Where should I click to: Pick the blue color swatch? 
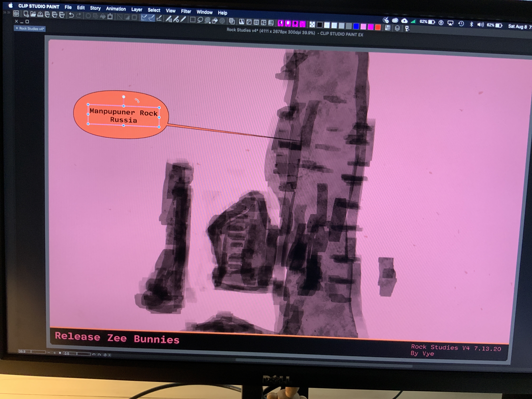pyautogui.click(x=356, y=26)
